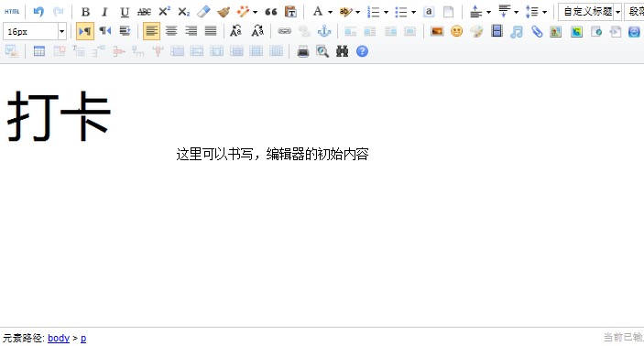Attach a file with the paperclip icon
The width and height of the screenshot is (644, 346).
(537, 31)
